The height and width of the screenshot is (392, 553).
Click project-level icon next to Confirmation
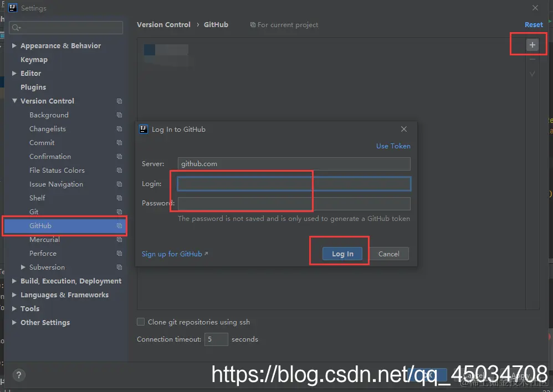(119, 156)
